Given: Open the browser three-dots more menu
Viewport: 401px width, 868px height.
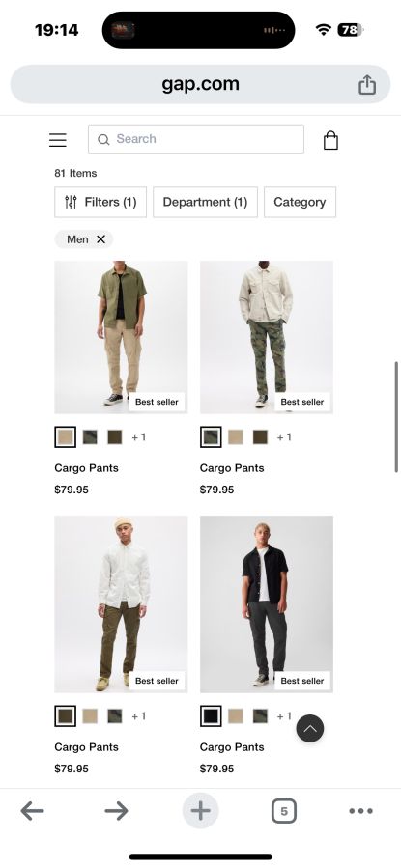Looking at the screenshot, I should pos(360,811).
